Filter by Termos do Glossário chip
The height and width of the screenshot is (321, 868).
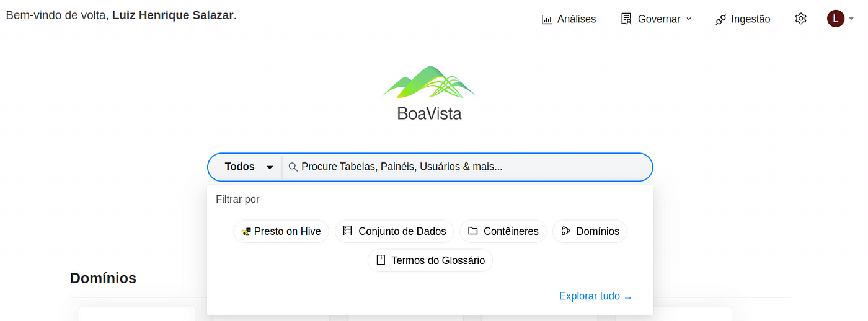[430, 260]
